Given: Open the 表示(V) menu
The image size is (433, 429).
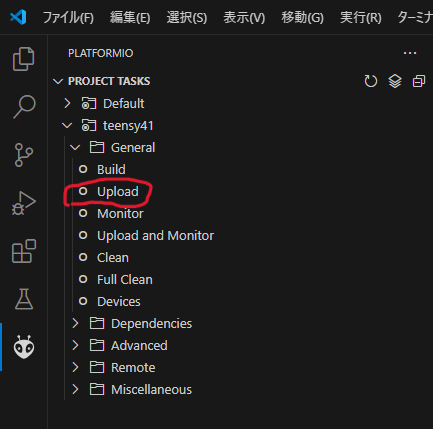Looking at the screenshot, I should 244,17.
